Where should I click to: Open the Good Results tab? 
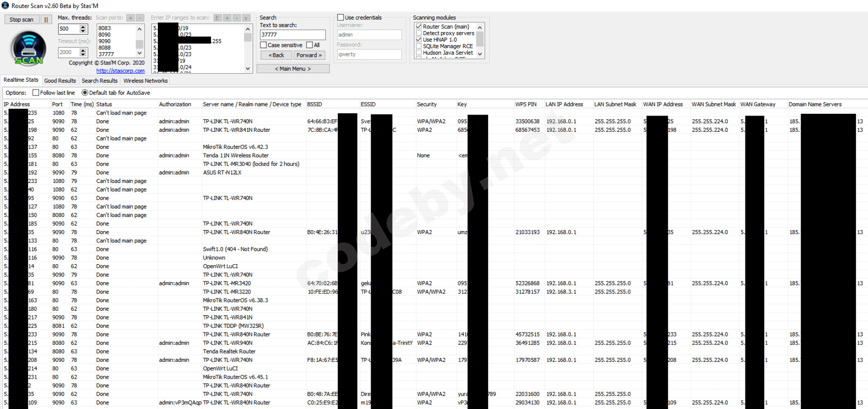click(x=60, y=81)
